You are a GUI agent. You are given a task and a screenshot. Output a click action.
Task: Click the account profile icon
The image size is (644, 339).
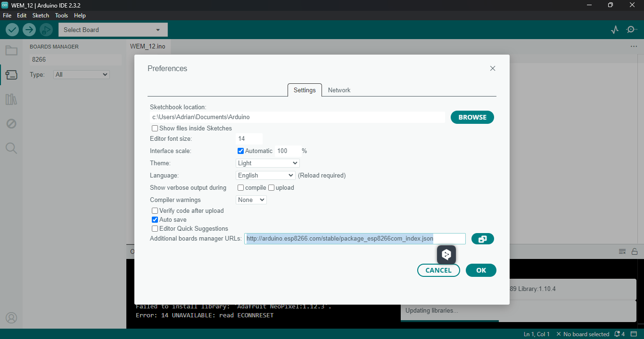click(x=11, y=318)
